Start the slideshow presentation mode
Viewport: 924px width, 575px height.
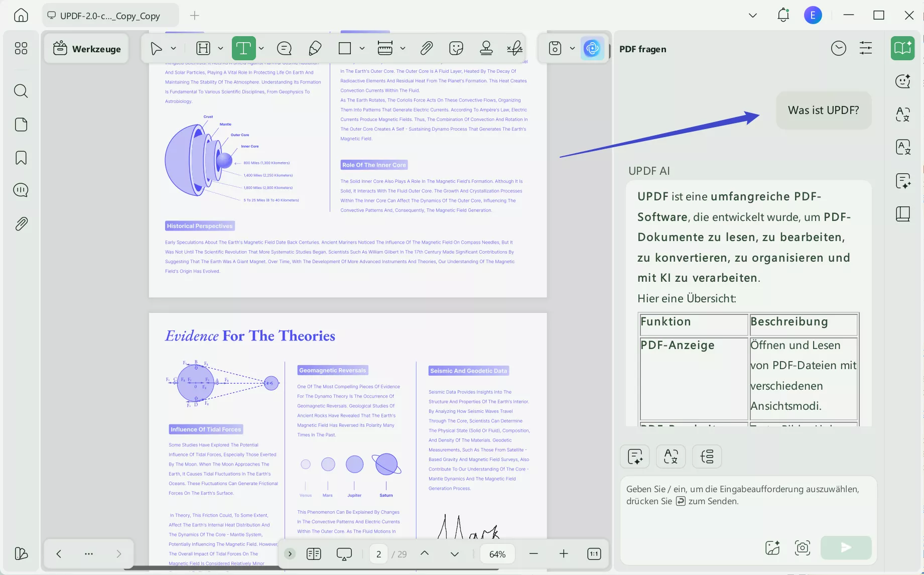(344, 554)
